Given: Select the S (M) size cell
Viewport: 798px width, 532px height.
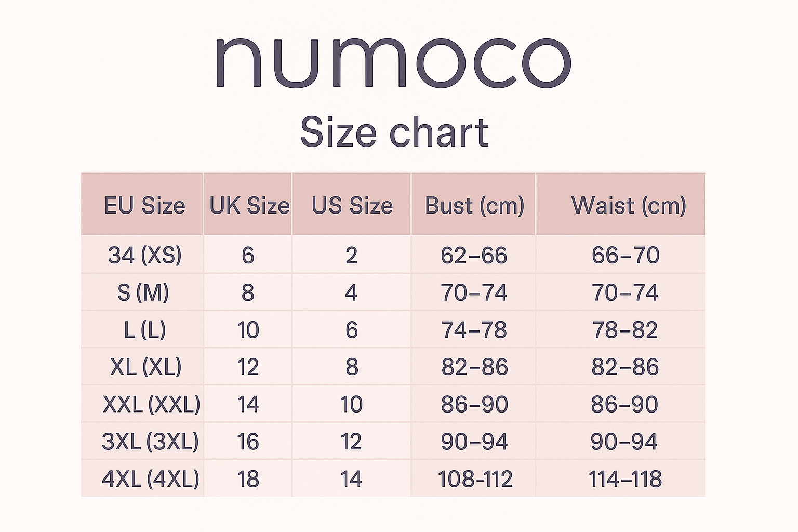Looking at the screenshot, I should click(x=143, y=292).
